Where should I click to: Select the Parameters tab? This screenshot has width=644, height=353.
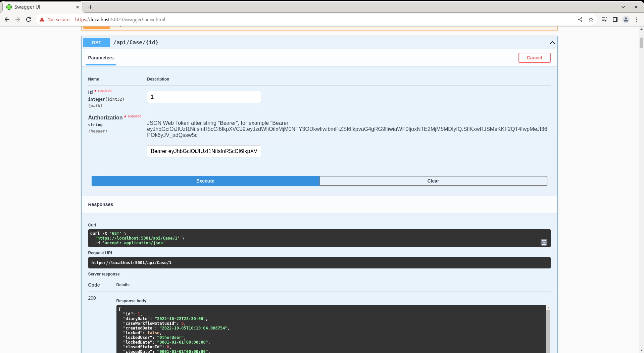coord(101,58)
